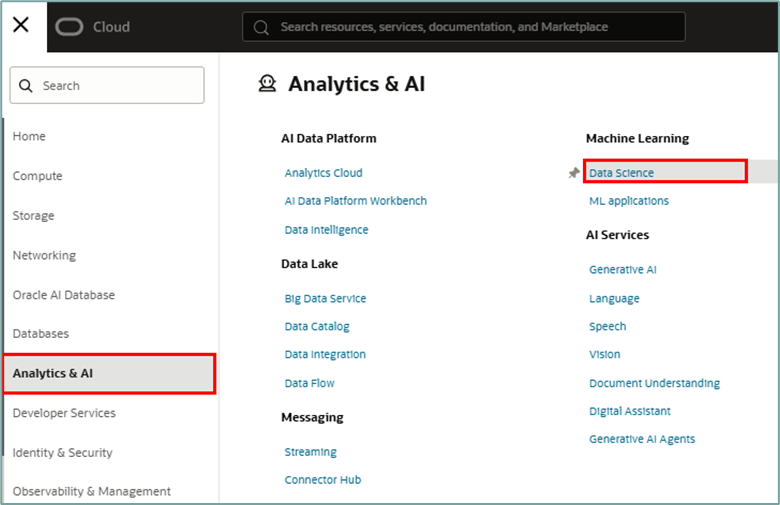Open Connector Hub under Messaging
The height and width of the screenshot is (505, 780).
pos(323,480)
